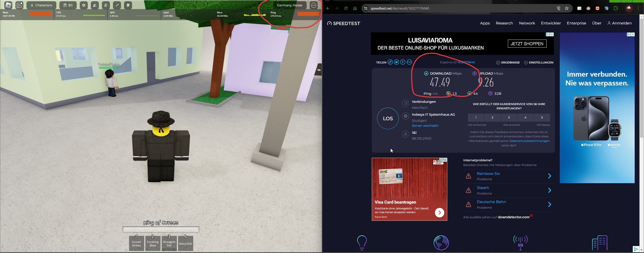The width and height of the screenshot is (644, 253).
Task: Start the test with the LOS button
Action: point(388,118)
